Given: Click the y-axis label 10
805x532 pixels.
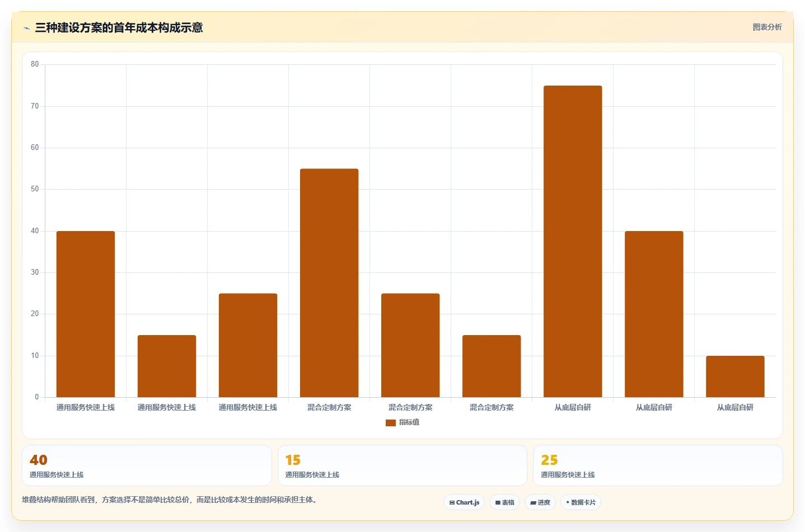Looking at the screenshot, I should (x=35, y=356).
